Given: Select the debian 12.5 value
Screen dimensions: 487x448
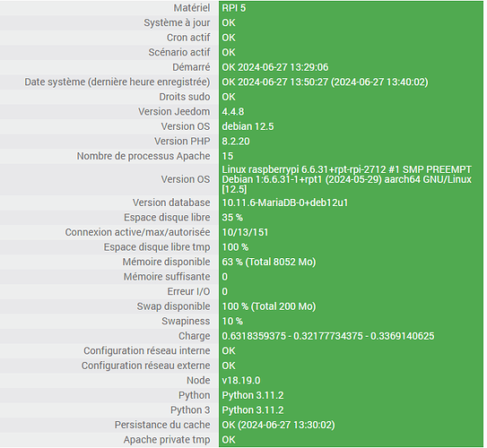Looking at the screenshot, I should 248,126.
